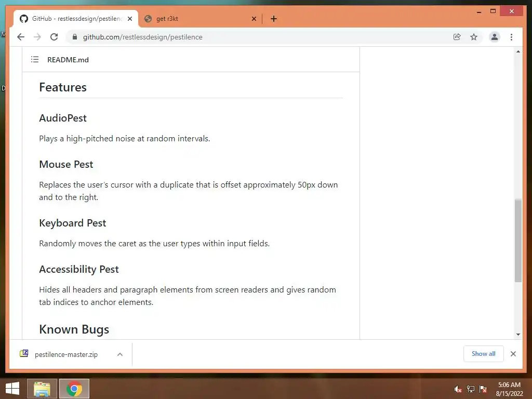Click 'Hides all headers and paragraph' text
The height and width of the screenshot is (399, 532).
(x=188, y=296)
